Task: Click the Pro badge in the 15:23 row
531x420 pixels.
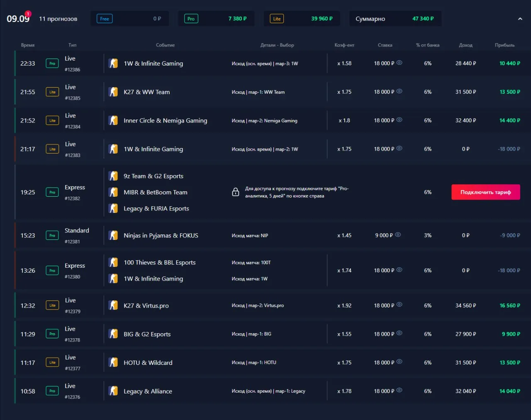Action: [x=52, y=235]
